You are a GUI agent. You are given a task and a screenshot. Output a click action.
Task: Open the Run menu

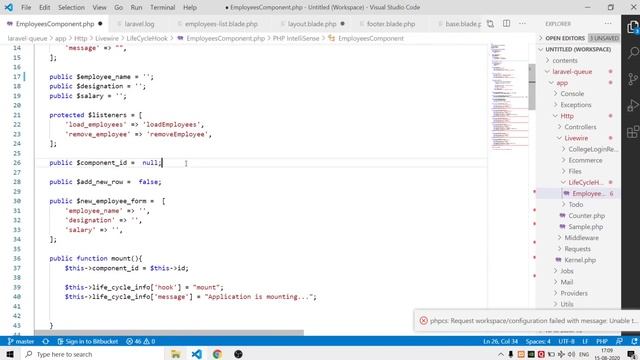136,7
